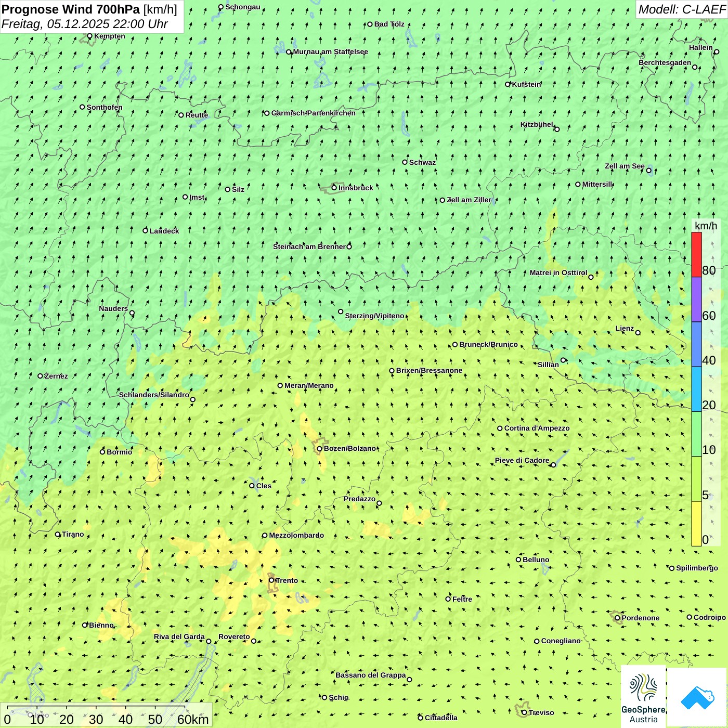
Task: Click the Bozen/Bolzano city marker
Action: [319, 449]
